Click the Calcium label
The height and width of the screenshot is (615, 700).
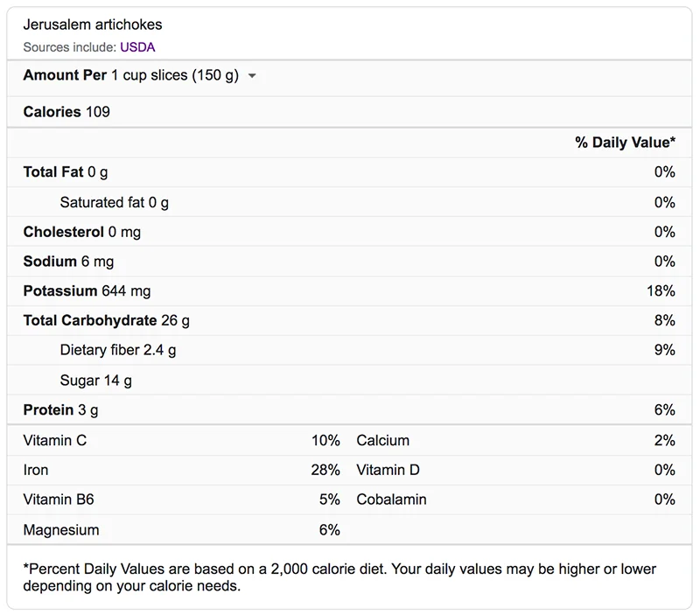point(382,441)
